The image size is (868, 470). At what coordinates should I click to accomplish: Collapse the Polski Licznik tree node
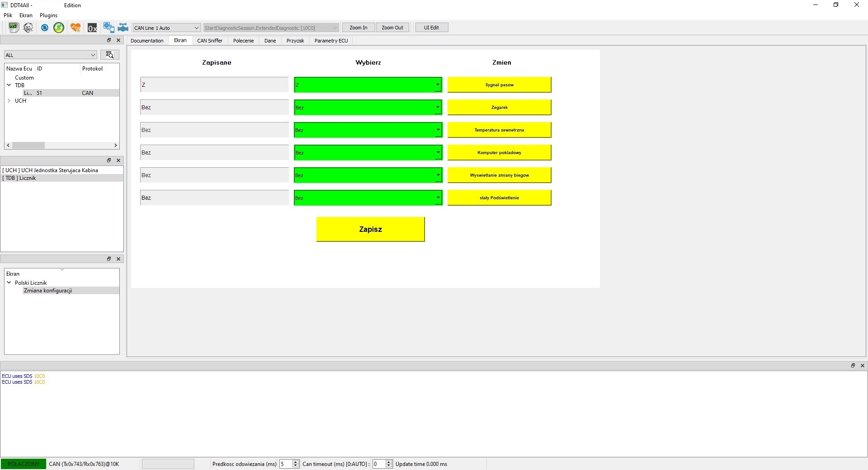pos(9,283)
